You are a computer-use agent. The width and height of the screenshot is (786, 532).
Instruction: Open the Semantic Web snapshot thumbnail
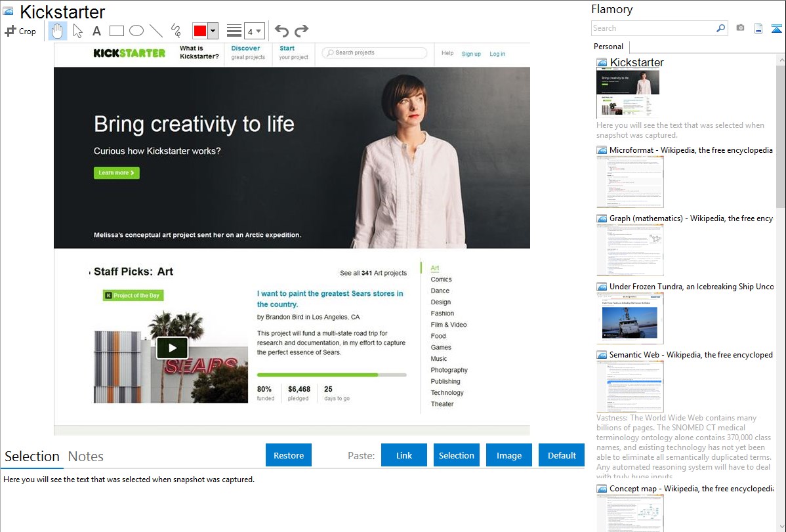(x=630, y=386)
